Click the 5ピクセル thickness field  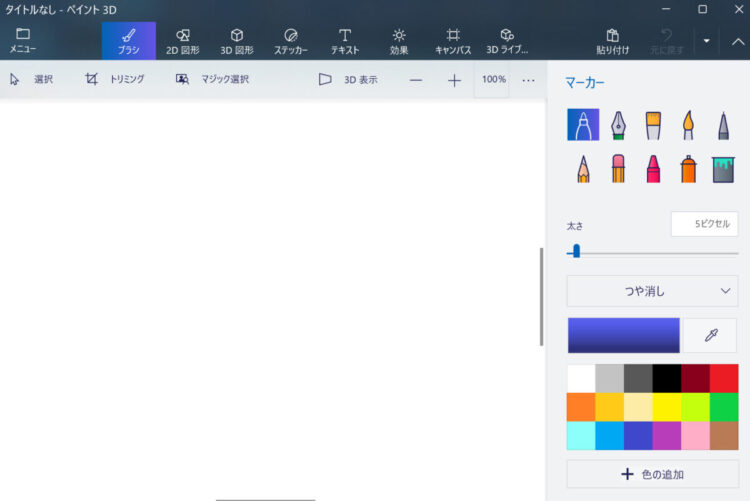(705, 224)
